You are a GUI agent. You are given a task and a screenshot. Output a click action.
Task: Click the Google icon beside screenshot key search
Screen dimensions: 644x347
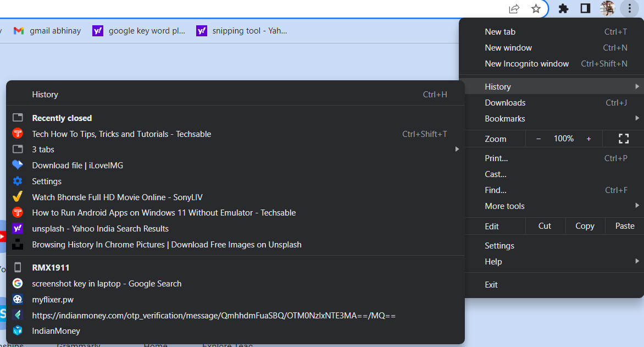click(x=18, y=283)
